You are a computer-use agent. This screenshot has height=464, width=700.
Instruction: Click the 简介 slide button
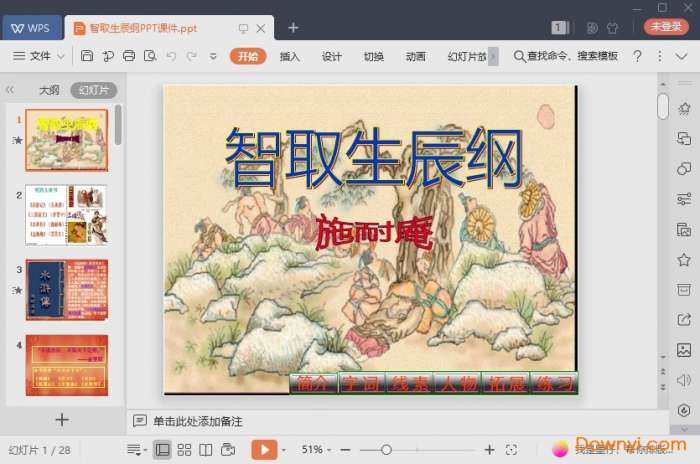pos(313,383)
